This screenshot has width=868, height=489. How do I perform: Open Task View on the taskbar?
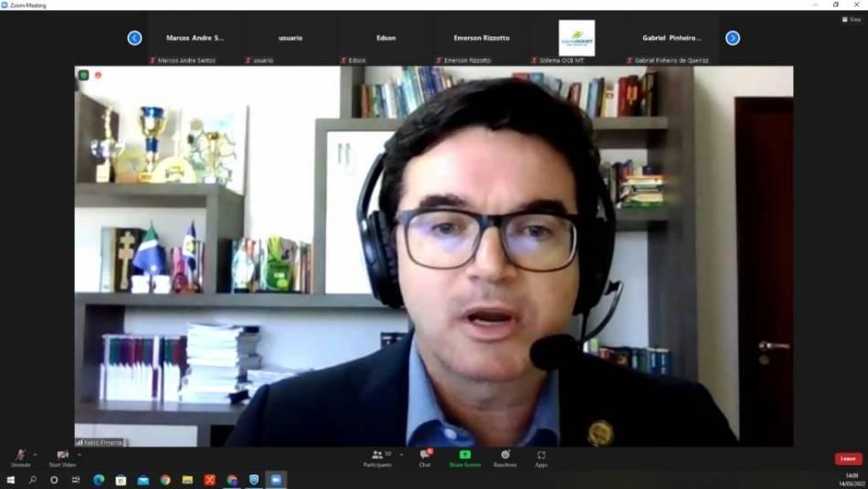point(76,480)
